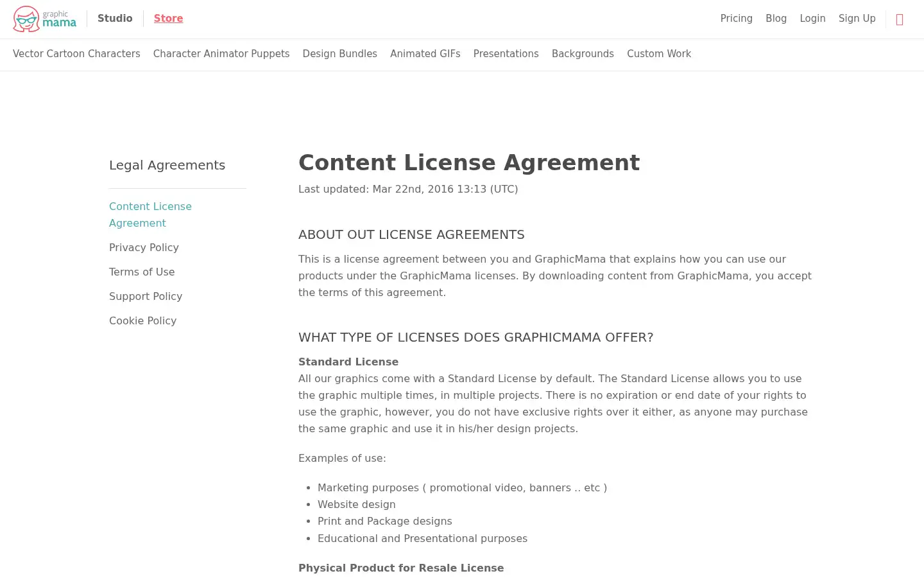Click the Login link
This screenshot has height=578, width=924.
point(812,19)
